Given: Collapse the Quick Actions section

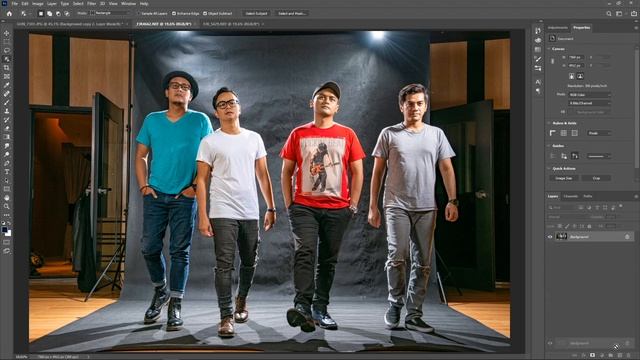Looking at the screenshot, I should click(x=549, y=168).
